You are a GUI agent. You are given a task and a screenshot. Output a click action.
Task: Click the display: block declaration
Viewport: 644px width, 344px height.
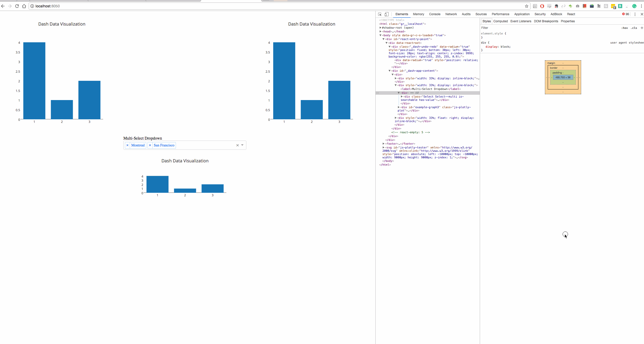pos(498,47)
